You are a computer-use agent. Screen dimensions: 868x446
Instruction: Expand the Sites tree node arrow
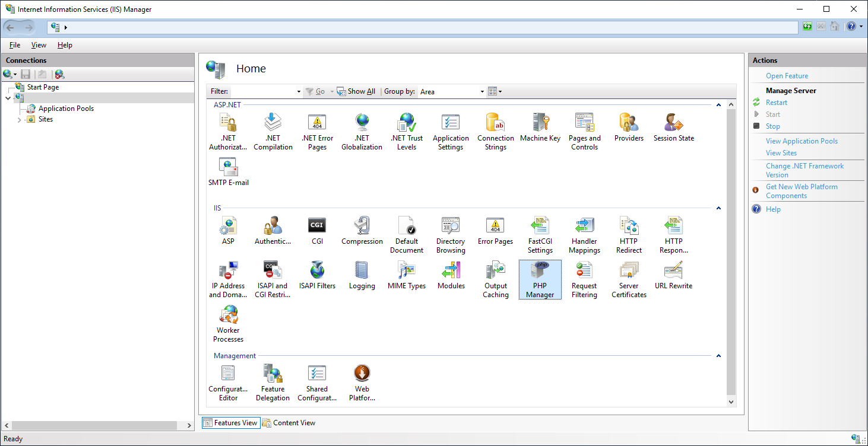19,120
